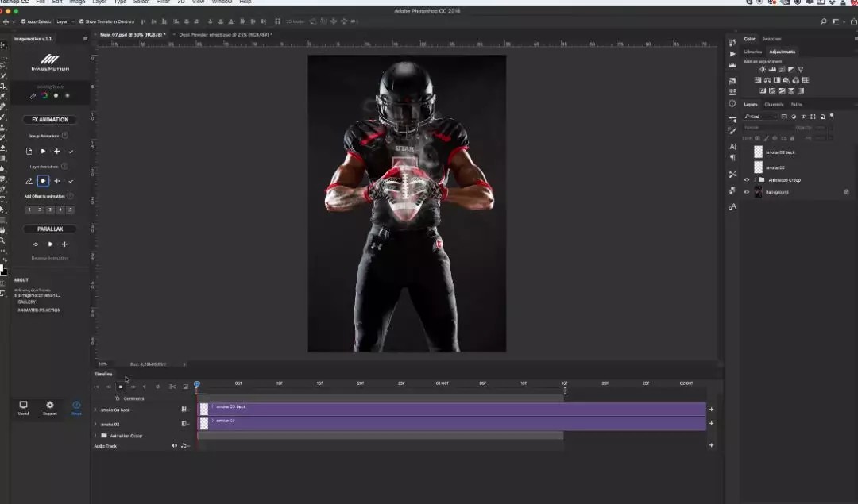Click the Useful monitor icon in ImageMotion
This screenshot has width=858, height=504.
point(24,405)
